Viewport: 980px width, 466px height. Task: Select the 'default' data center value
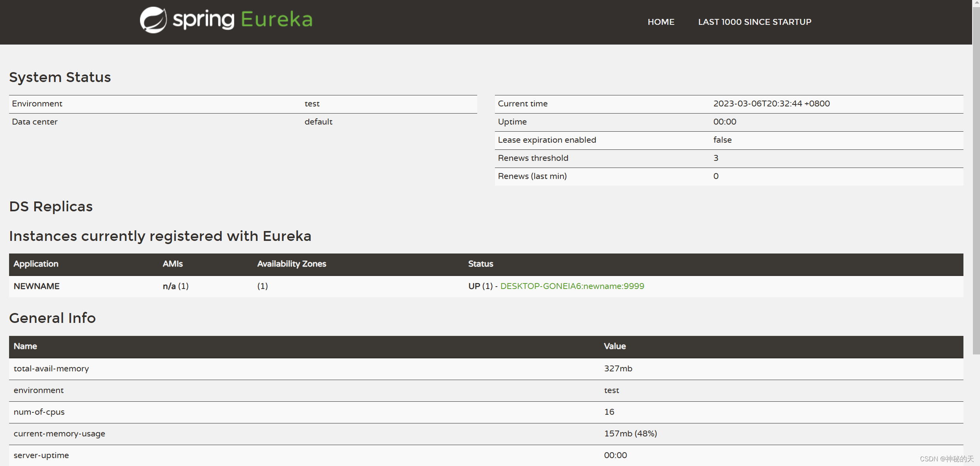pyautogui.click(x=318, y=122)
